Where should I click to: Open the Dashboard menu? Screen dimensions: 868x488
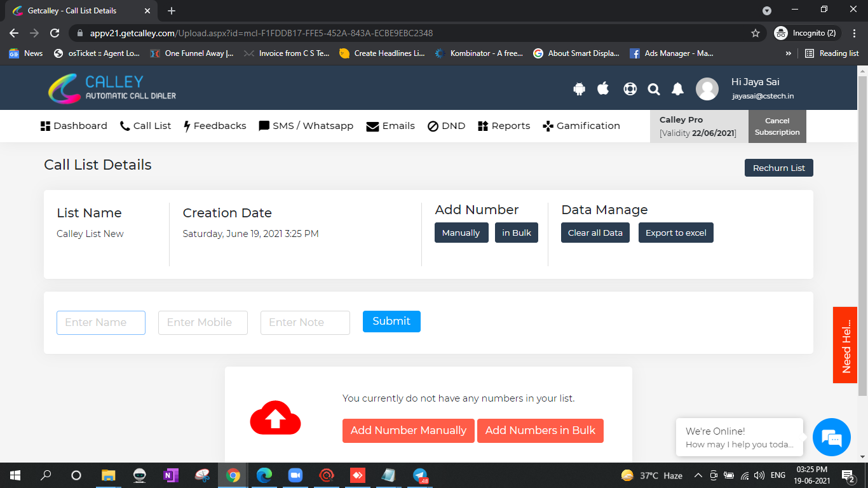74,126
